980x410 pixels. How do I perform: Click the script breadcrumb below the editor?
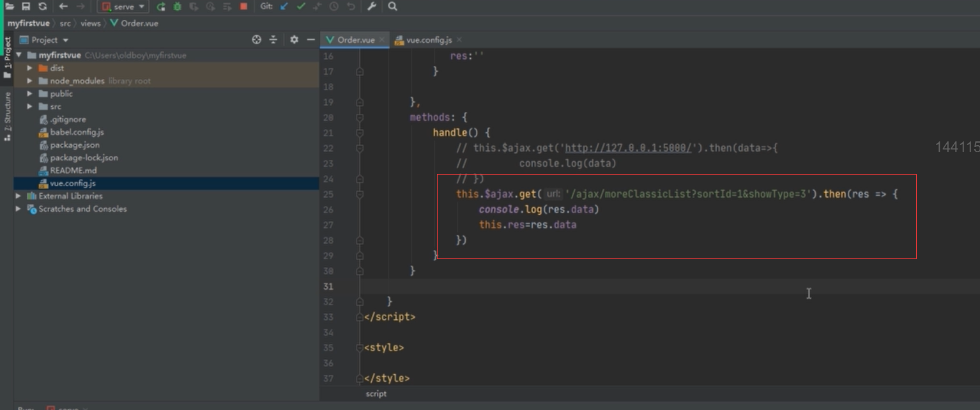pos(376,394)
